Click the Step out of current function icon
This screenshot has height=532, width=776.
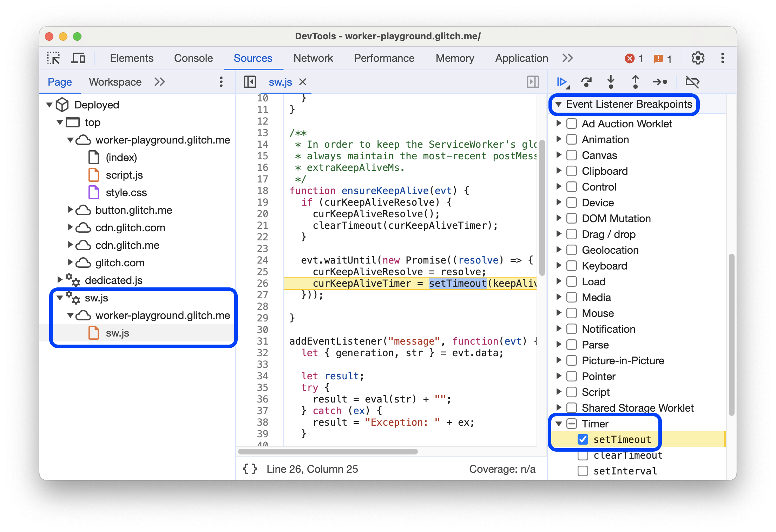(x=633, y=82)
